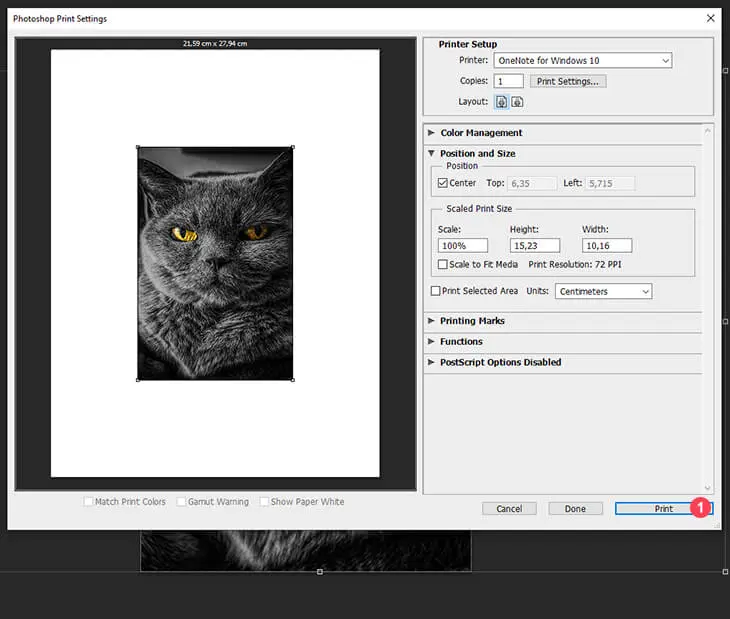Click the Top position field
This screenshot has height=619, width=730.
532,183
